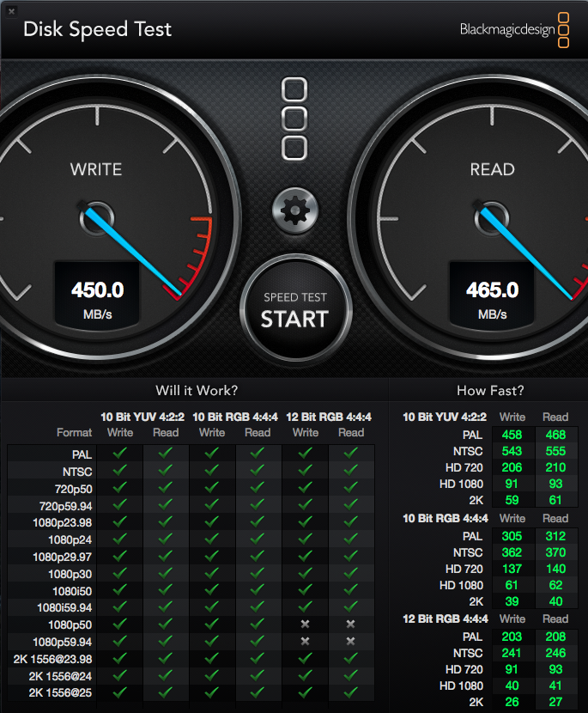
Task: Click NTSC 12 Bit RGB write checkmark
Action: (305, 470)
